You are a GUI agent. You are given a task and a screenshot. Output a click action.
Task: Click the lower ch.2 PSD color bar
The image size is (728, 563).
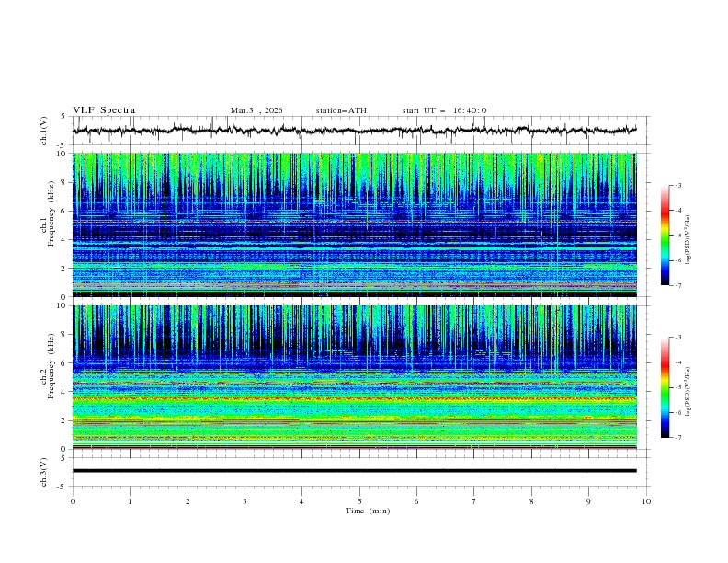point(665,387)
